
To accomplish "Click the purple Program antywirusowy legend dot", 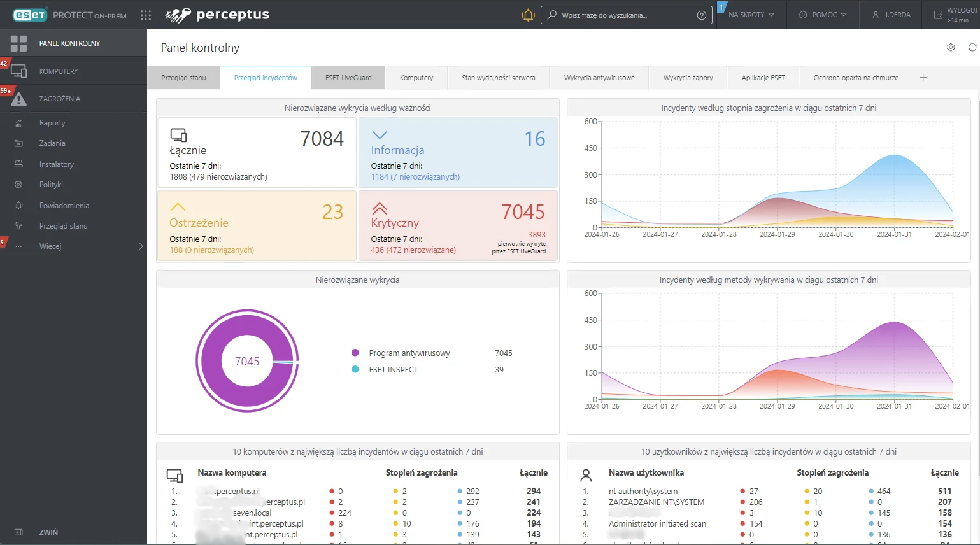I will coord(355,353).
